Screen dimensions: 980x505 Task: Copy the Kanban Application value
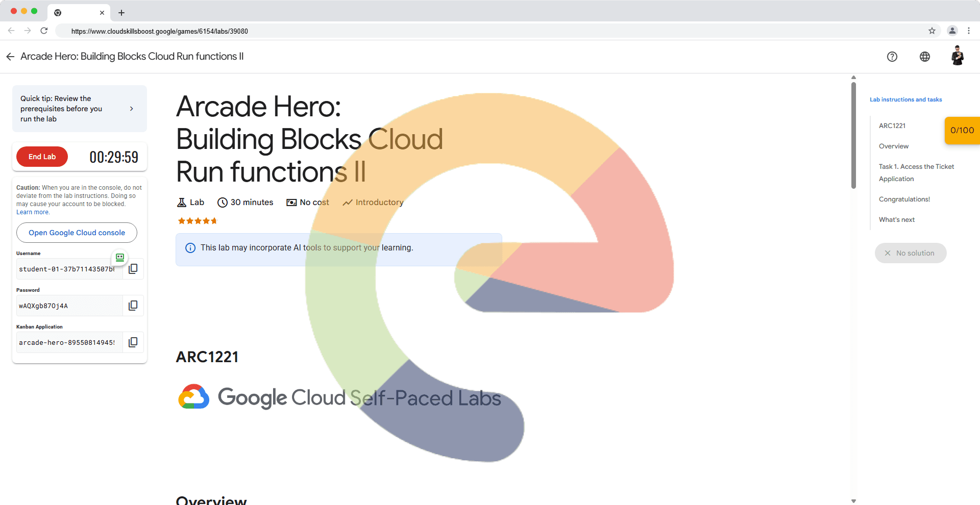coord(133,342)
